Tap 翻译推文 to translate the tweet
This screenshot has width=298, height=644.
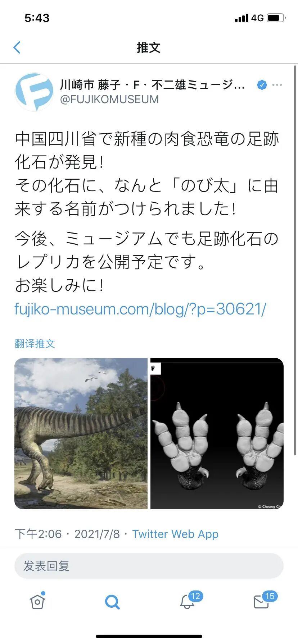pyautogui.click(x=35, y=344)
